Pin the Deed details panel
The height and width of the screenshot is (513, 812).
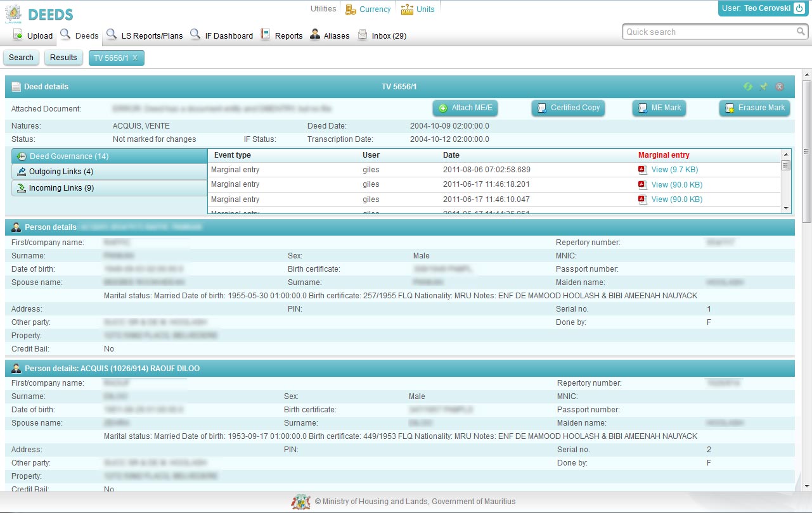pyautogui.click(x=763, y=87)
